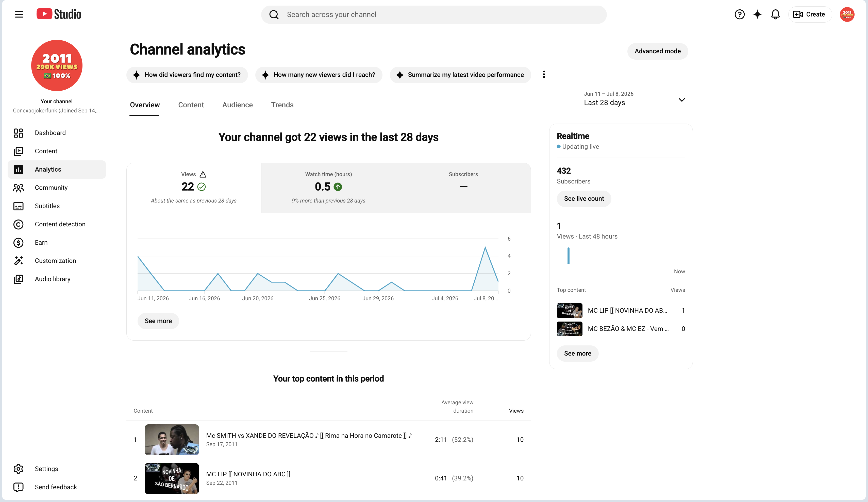Screen dimensions: 868x502
Task: Click the 'MC LIP [[ NOVINHA DO ABC ]]' title in table
Action: point(248,474)
